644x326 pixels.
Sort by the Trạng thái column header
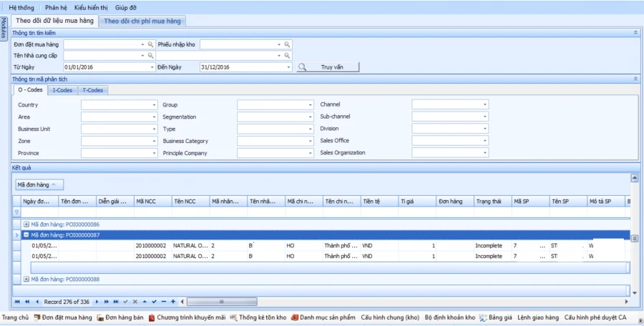click(x=492, y=201)
